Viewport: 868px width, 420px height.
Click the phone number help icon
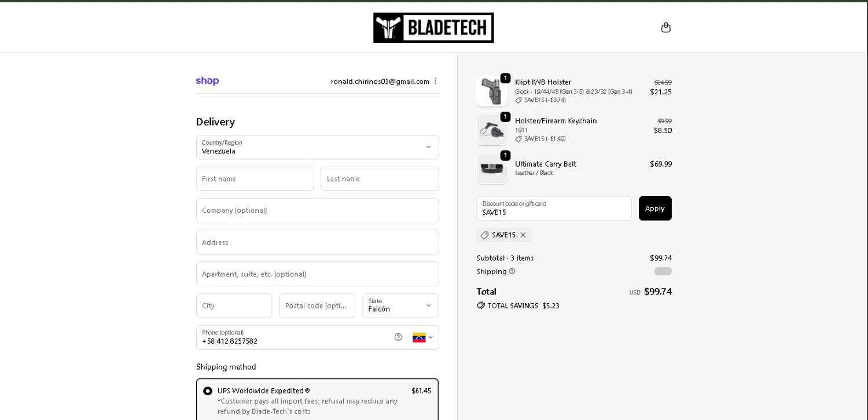click(398, 337)
